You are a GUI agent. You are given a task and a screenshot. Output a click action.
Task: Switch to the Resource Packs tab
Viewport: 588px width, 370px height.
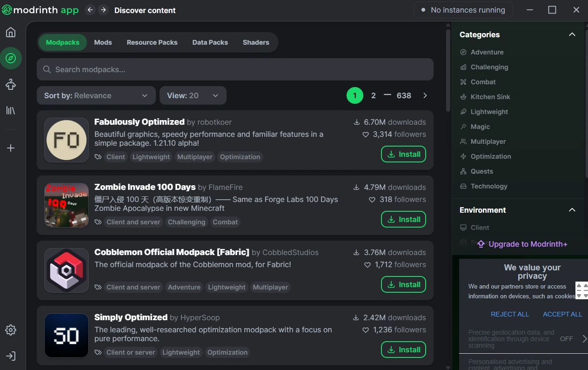tap(152, 42)
